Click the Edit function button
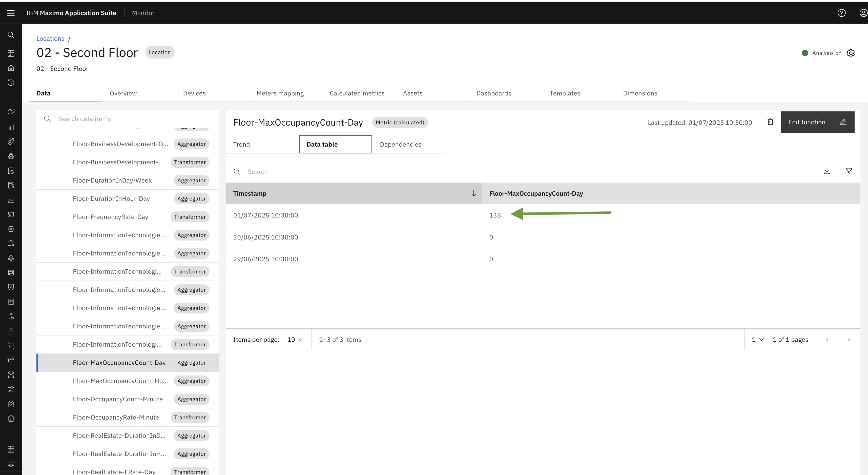The height and width of the screenshot is (475, 868). click(817, 122)
